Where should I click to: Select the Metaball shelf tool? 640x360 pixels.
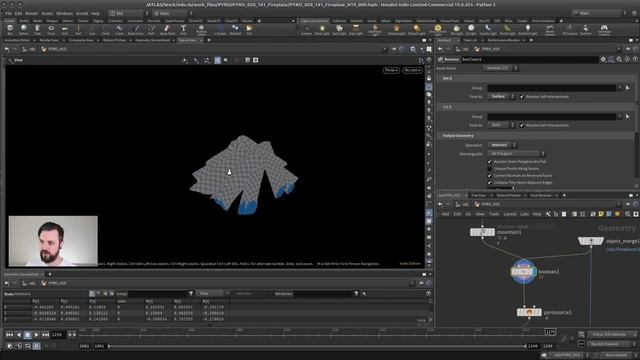click(x=235, y=29)
